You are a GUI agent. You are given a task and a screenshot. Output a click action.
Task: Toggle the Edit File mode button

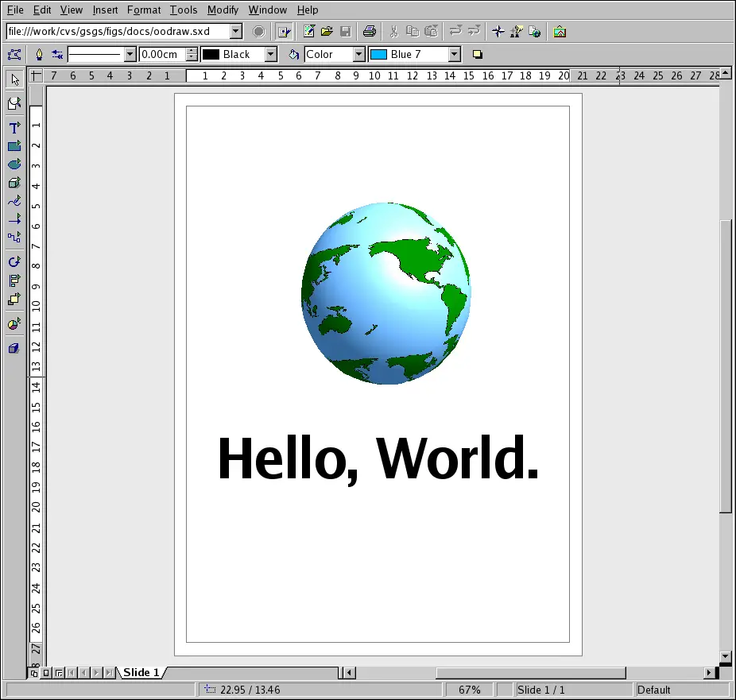[284, 32]
